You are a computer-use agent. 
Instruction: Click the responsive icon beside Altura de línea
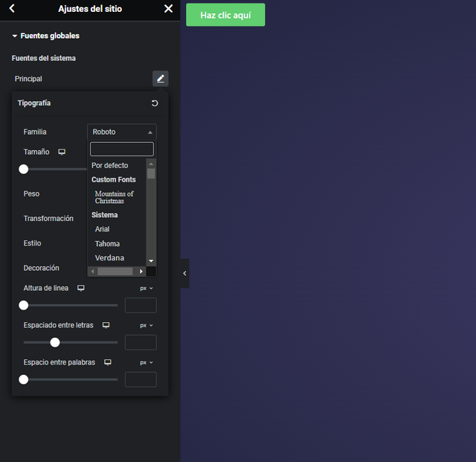click(81, 288)
